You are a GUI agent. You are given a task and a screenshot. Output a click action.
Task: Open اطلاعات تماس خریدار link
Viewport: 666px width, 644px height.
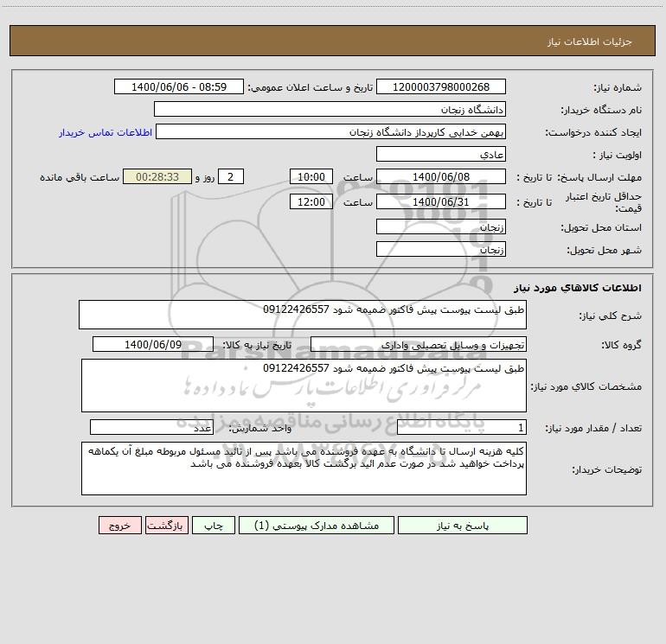point(106,132)
